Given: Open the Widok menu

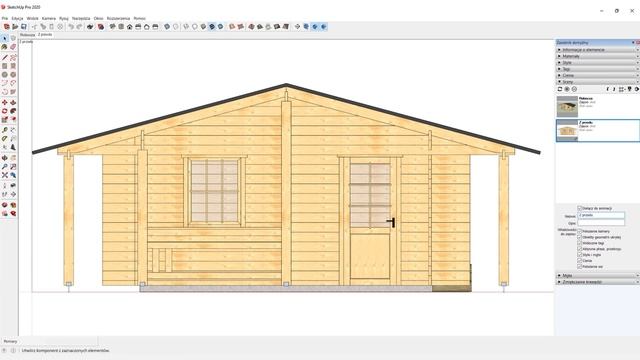Looking at the screenshot, I should click(x=33, y=18).
